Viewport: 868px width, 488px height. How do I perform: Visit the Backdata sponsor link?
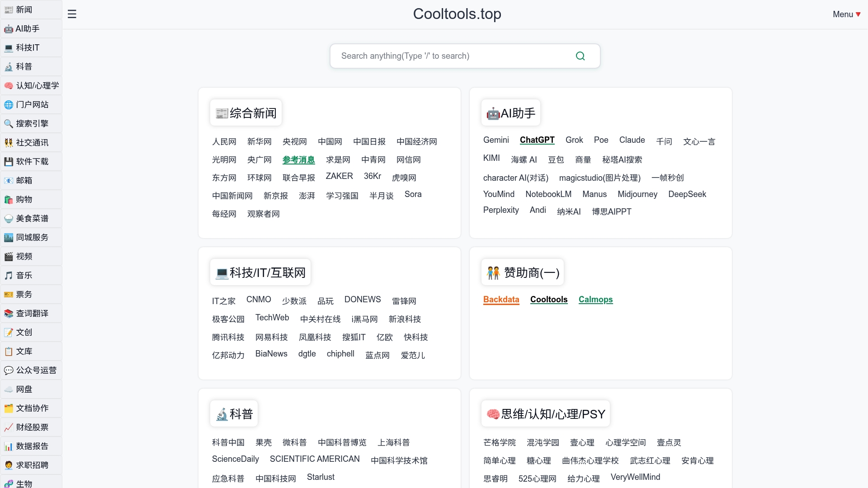(501, 300)
